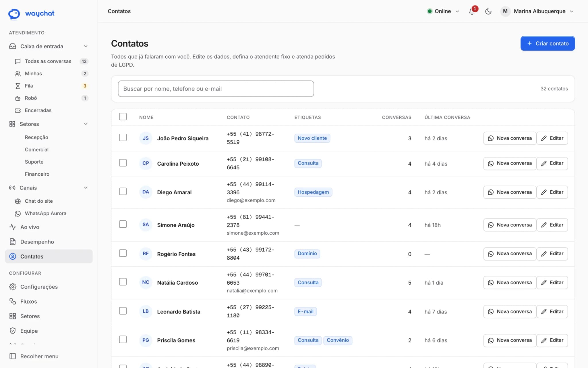Collapse the Caixa de entrada chevron

click(86, 46)
